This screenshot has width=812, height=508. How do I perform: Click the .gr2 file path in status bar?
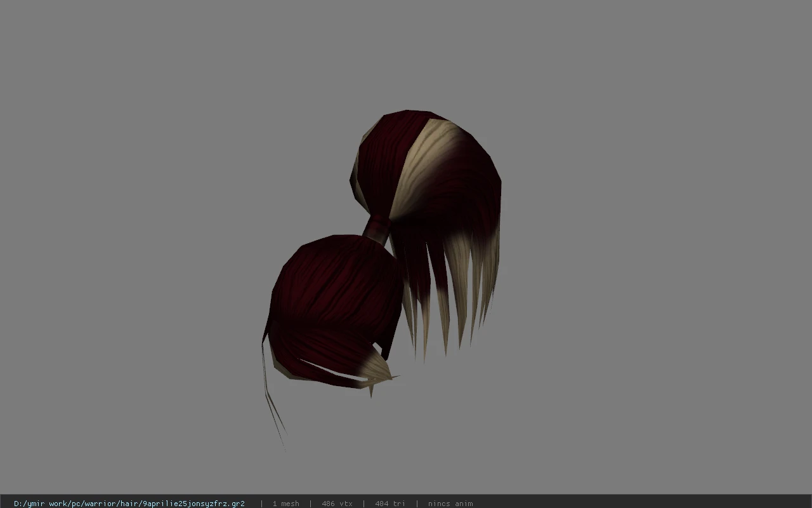[x=129, y=504]
